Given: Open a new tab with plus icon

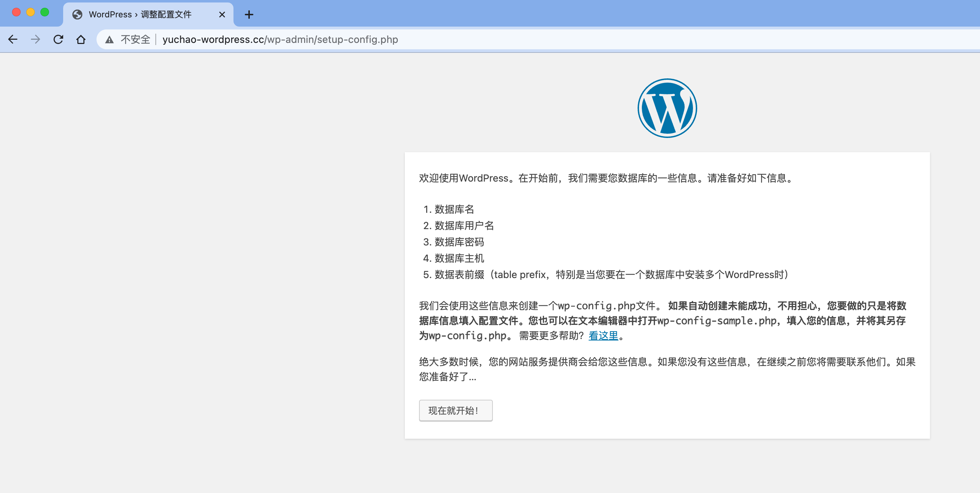Looking at the screenshot, I should point(249,15).
